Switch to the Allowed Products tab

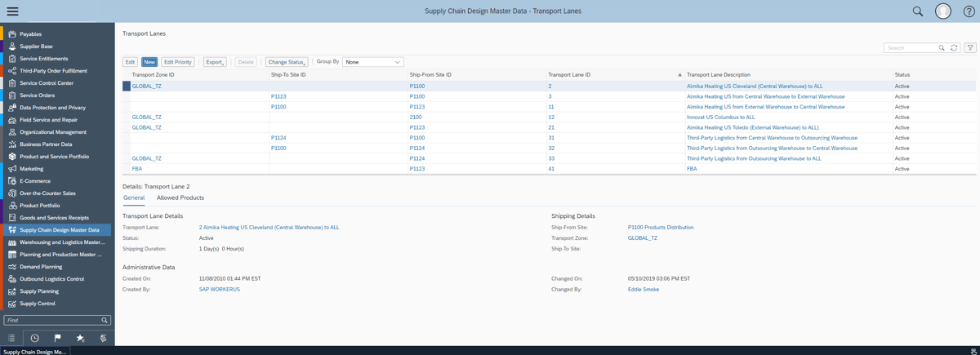coord(180,198)
